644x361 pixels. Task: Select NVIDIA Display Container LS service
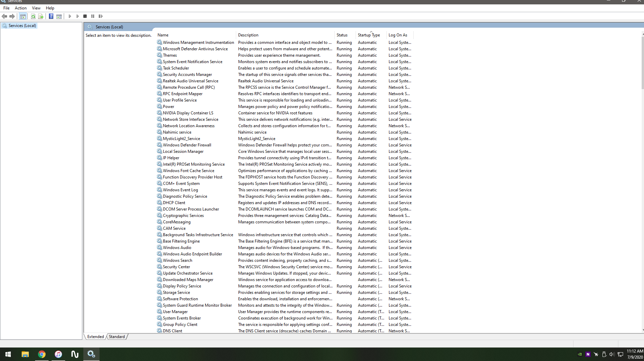188,113
